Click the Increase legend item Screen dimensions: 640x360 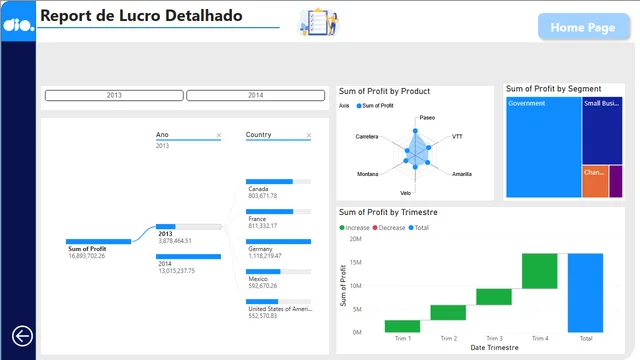(354, 228)
